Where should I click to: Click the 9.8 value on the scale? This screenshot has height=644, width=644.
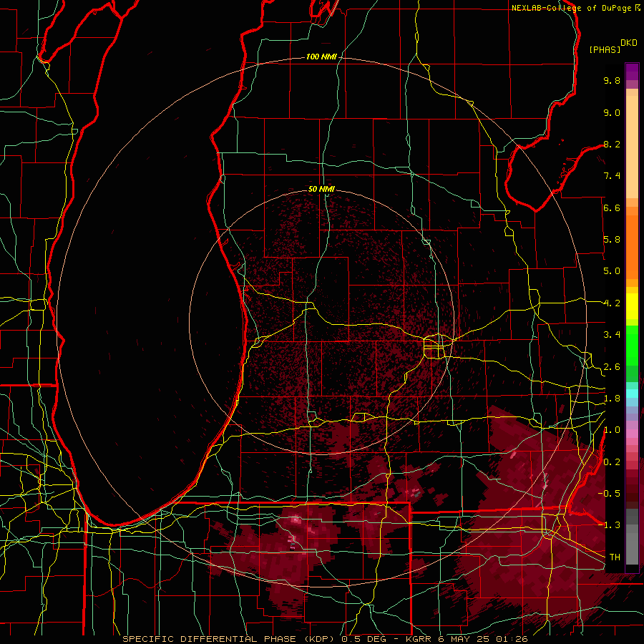[x=612, y=80]
